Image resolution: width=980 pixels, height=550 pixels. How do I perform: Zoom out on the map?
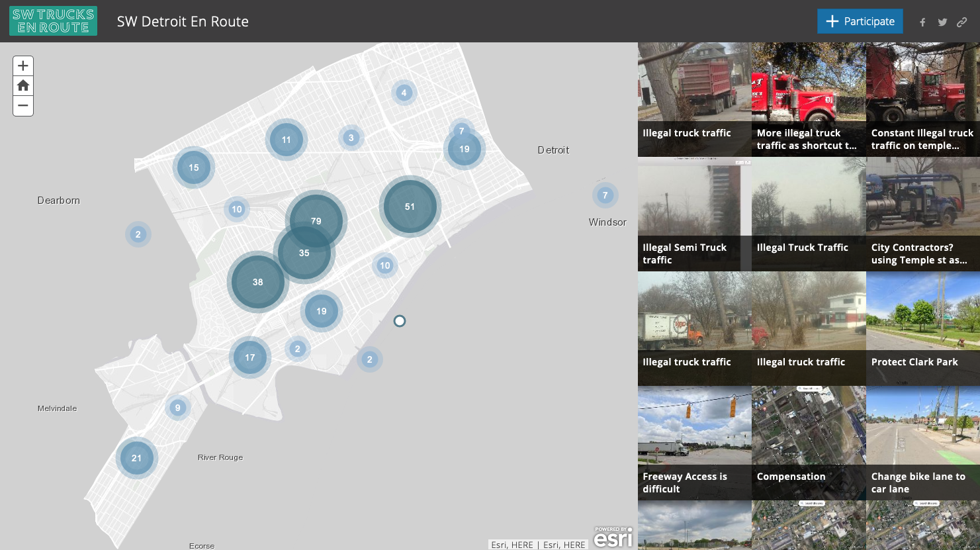(23, 106)
